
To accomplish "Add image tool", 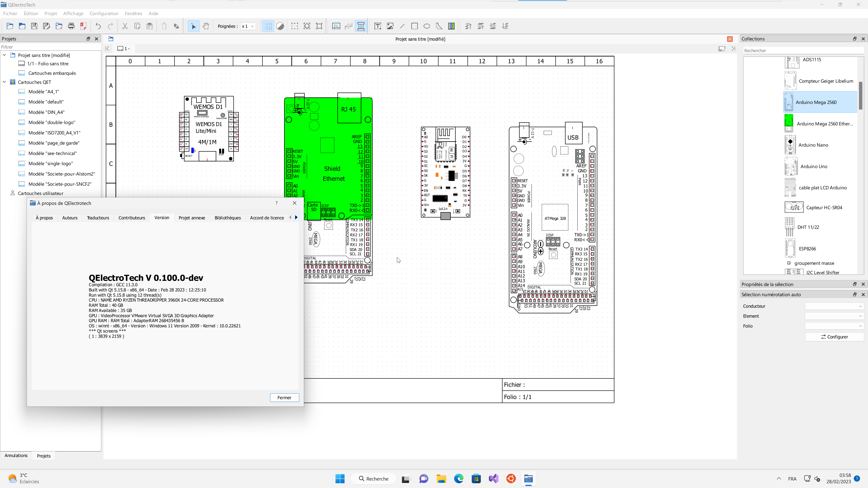I will tap(390, 26).
